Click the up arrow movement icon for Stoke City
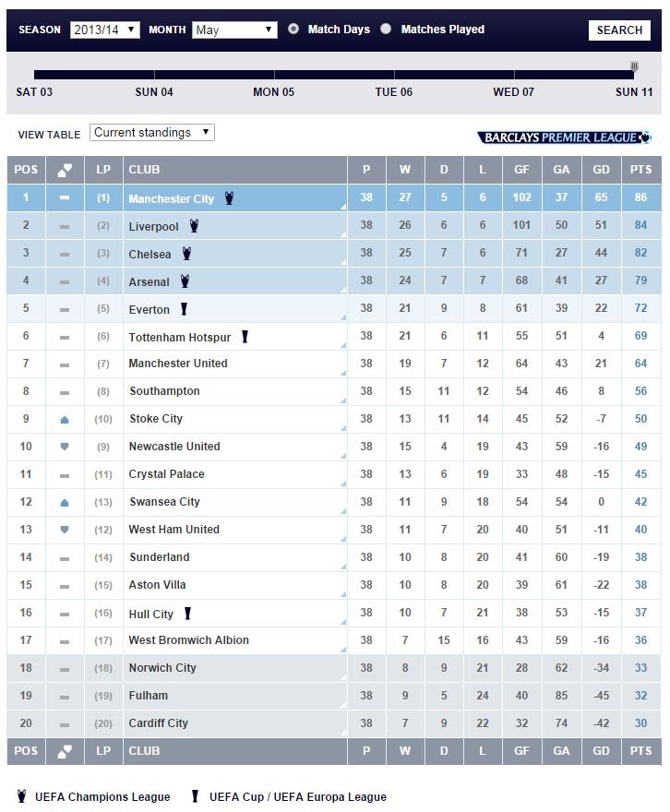670x812 pixels. (65, 420)
